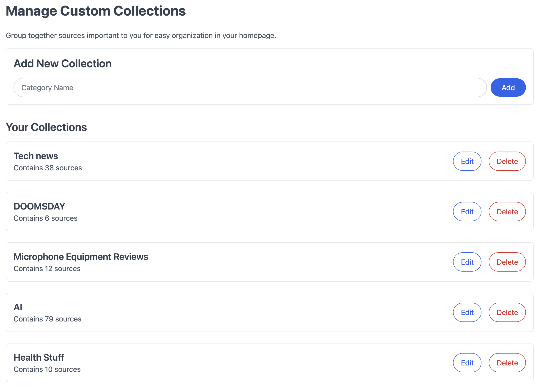
Task: Click the Category Name input field
Action: tap(250, 87)
